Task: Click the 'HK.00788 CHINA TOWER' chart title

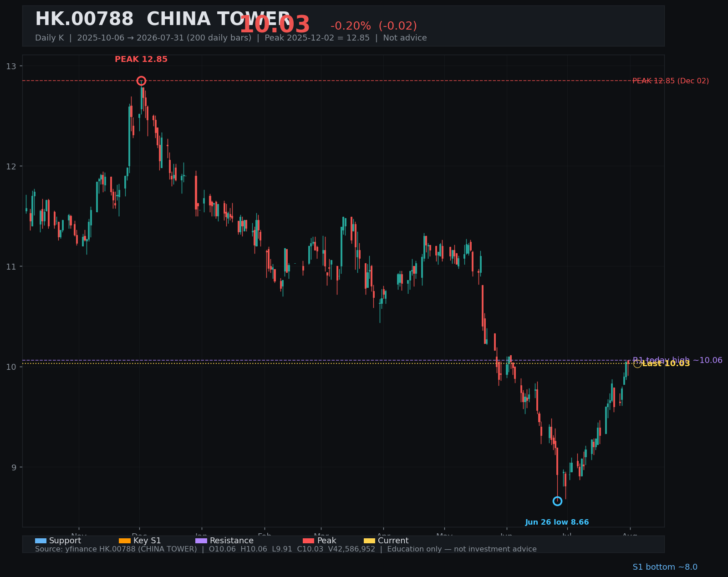Action: coord(163,19)
